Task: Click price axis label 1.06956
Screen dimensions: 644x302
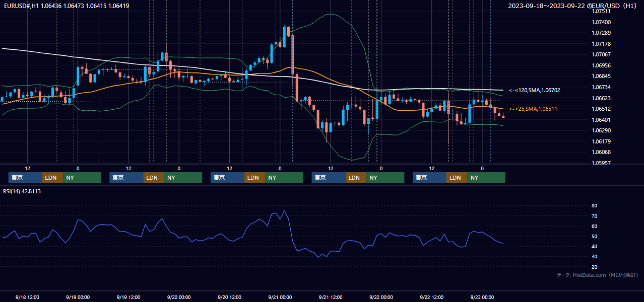Action: coord(601,65)
